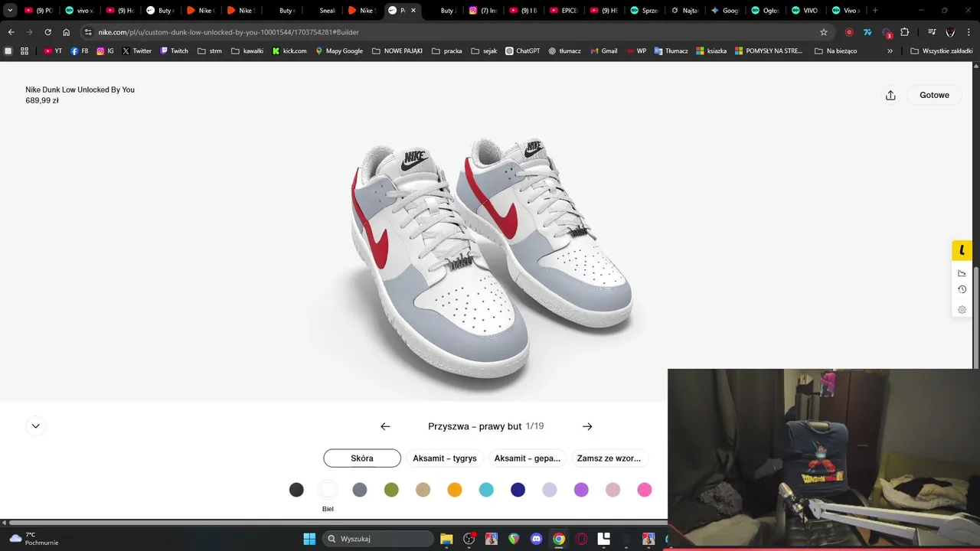The width and height of the screenshot is (980, 551).
Task: View site information for nike.com
Action: point(88,32)
